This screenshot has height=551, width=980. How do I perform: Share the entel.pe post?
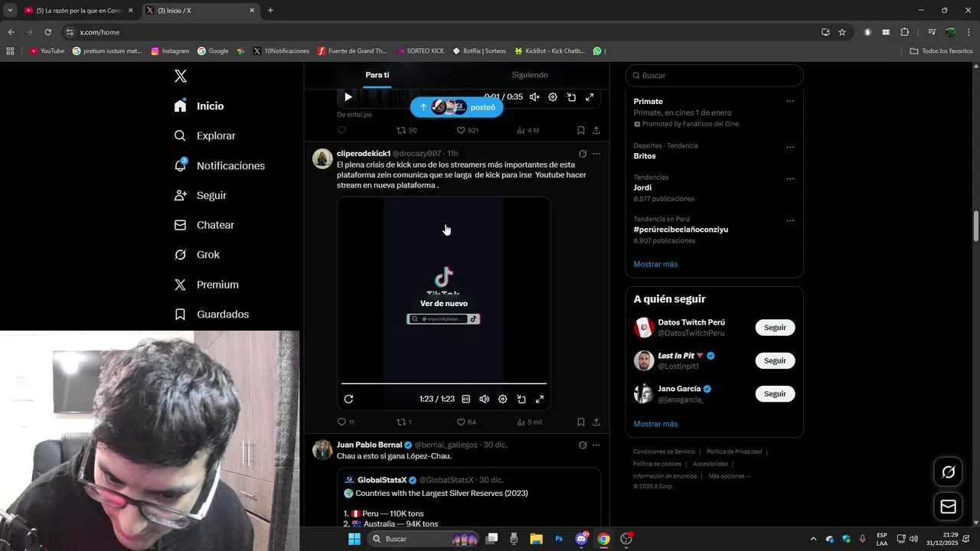coord(596,131)
